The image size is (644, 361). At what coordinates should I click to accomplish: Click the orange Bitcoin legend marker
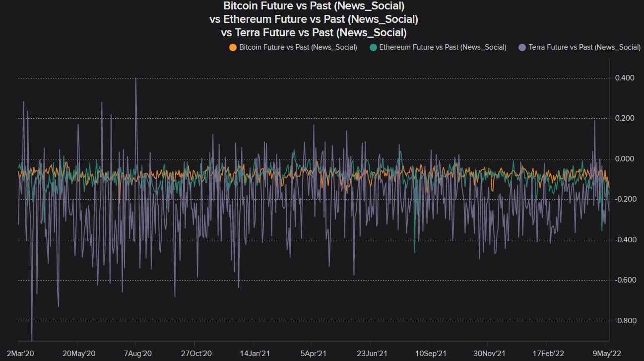click(233, 48)
